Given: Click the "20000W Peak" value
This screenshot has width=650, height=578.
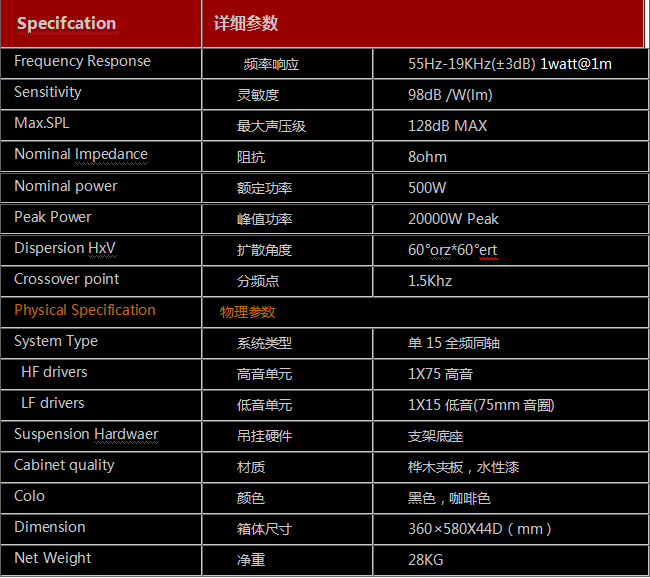Looking at the screenshot, I should click(453, 219).
